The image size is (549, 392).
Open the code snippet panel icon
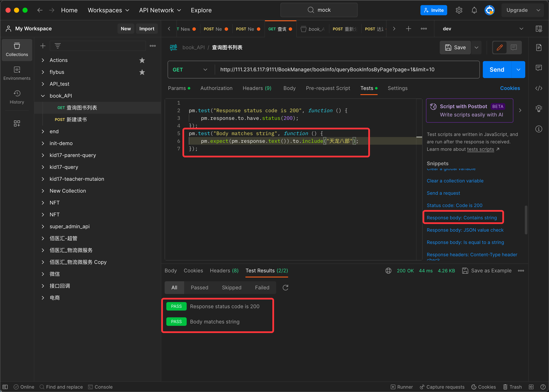pos(539,88)
